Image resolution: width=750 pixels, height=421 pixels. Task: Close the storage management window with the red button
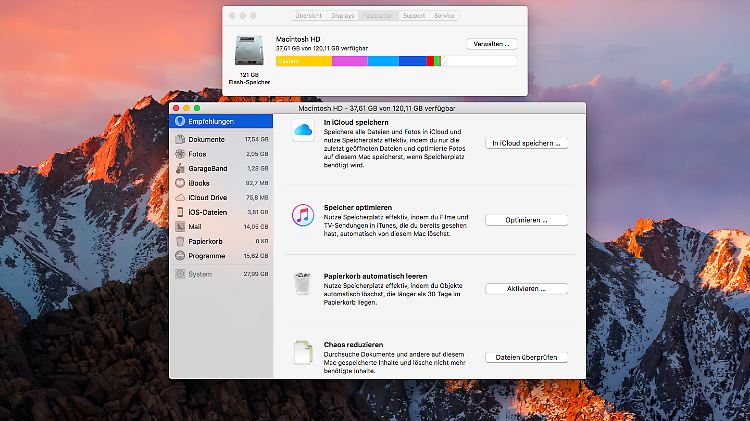pyautogui.click(x=176, y=109)
